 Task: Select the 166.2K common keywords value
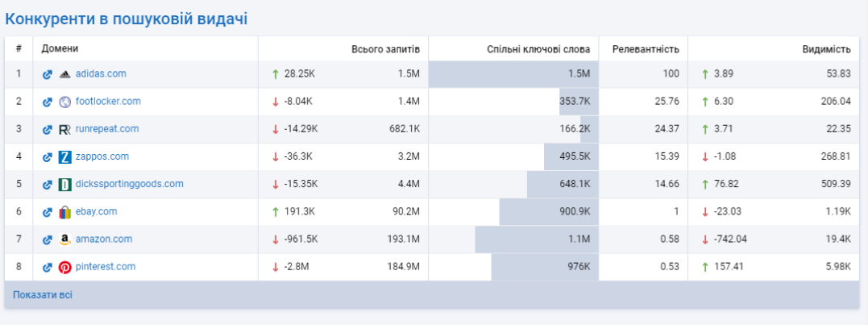pyautogui.click(x=575, y=129)
